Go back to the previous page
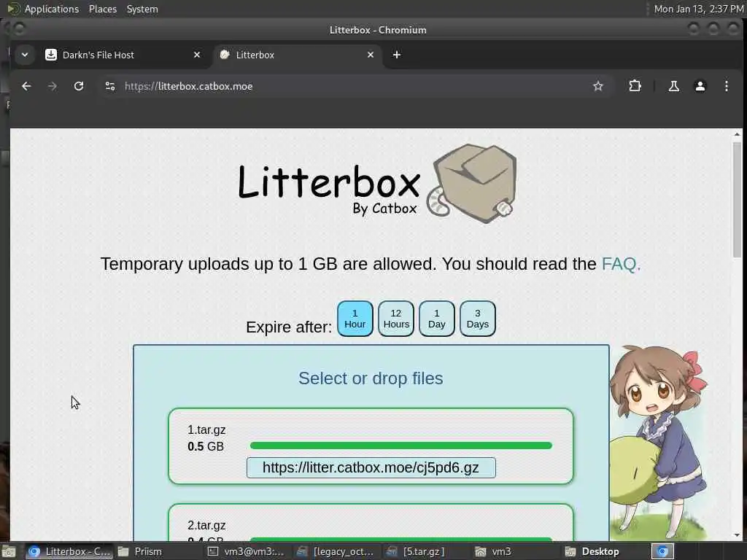The width and height of the screenshot is (747, 560). tap(26, 86)
